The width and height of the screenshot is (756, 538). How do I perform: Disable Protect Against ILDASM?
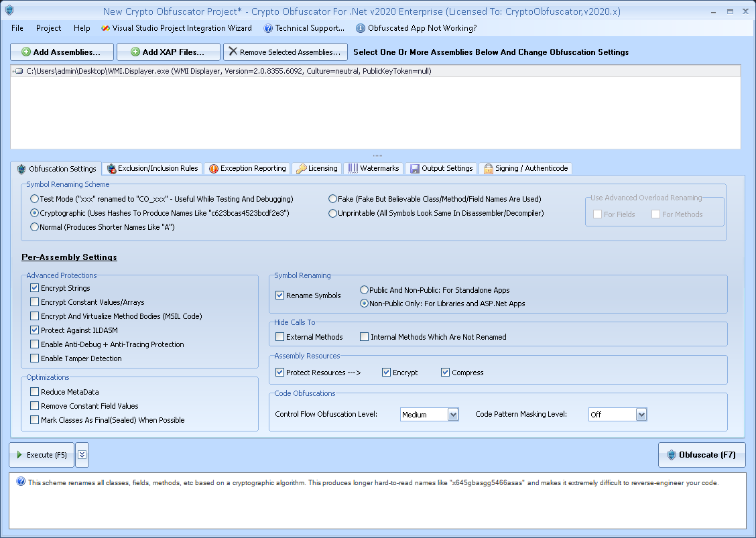point(34,330)
